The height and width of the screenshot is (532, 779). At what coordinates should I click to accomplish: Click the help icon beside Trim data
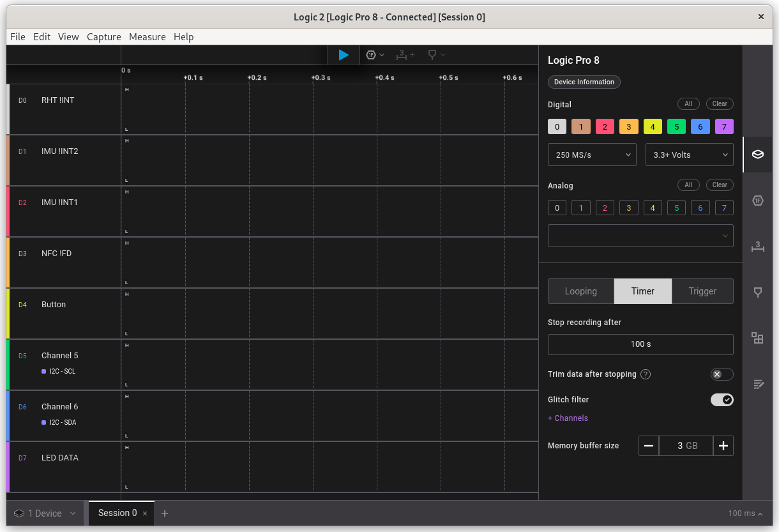[646, 374]
